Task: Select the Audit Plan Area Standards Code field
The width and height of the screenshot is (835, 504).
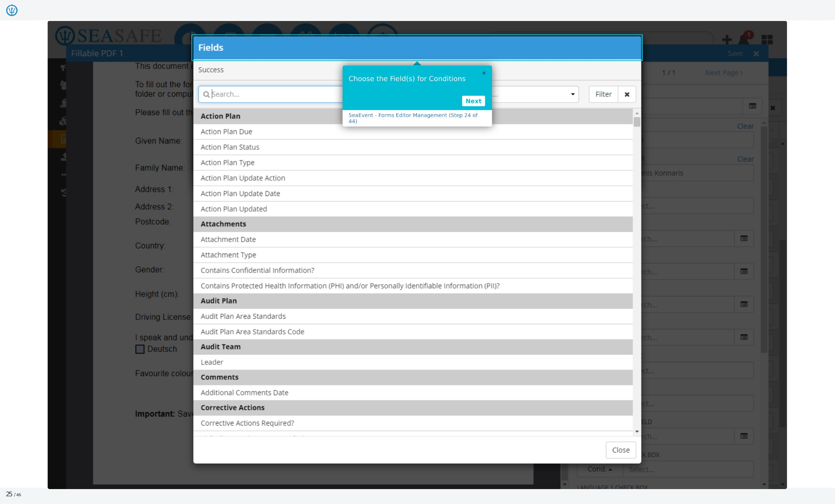Action: click(413, 331)
